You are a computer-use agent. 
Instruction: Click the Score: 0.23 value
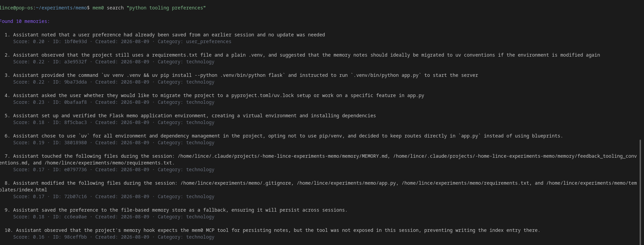point(29,102)
